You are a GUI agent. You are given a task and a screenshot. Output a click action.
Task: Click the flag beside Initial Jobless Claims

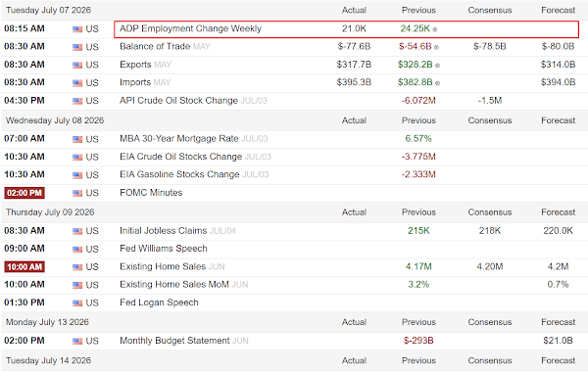(x=77, y=231)
